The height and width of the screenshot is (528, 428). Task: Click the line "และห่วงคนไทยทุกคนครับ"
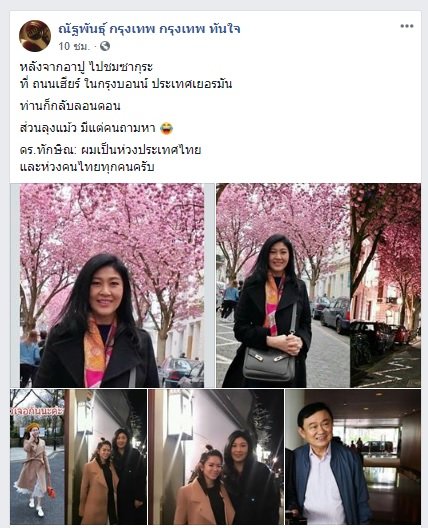pyautogui.click(x=87, y=167)
